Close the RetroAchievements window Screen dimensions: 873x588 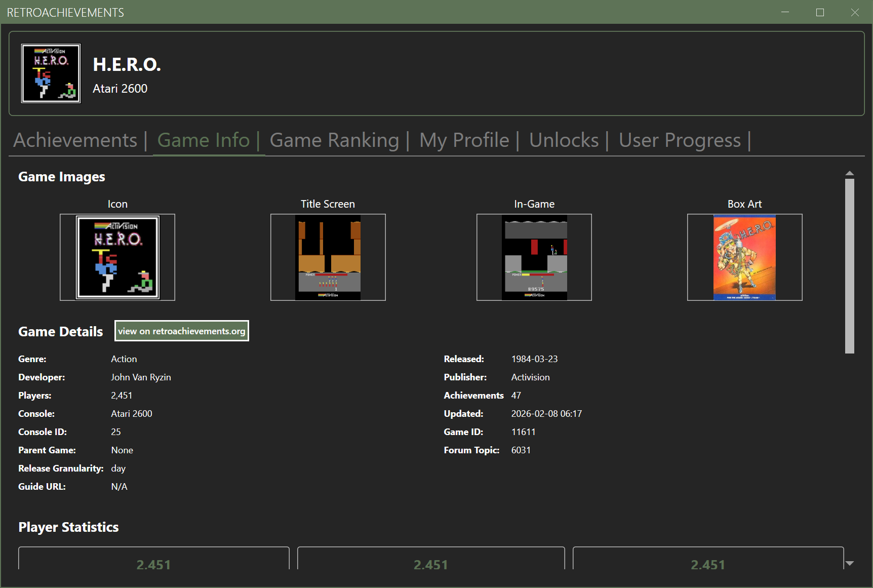point(855,12)
